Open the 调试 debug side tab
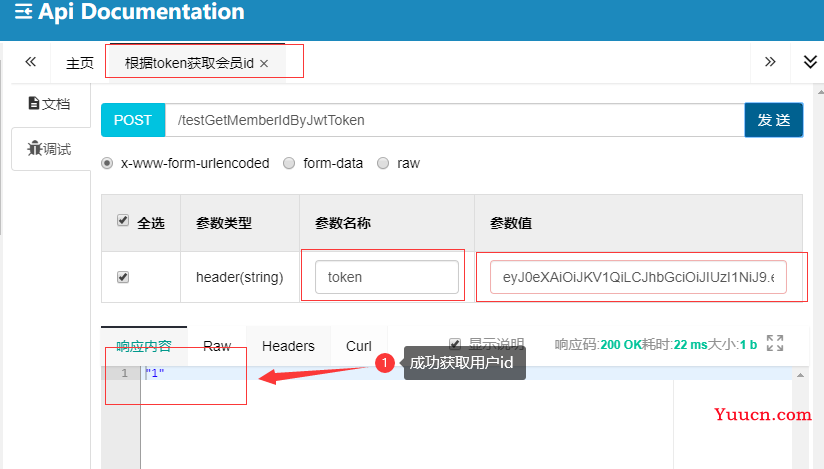824x469 pixels. pos(49,149)
